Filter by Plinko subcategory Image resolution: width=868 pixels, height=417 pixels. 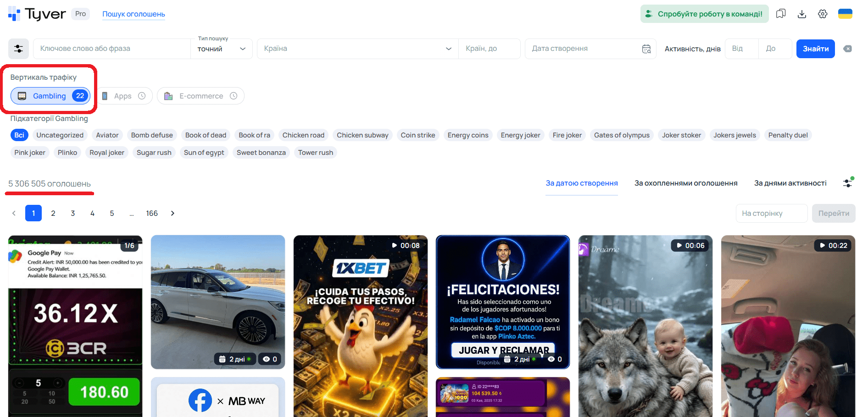click(67, 153)
